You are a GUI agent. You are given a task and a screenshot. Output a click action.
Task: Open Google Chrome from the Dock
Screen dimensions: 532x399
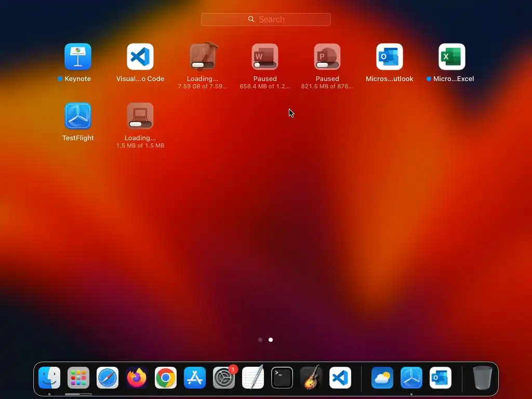pyautogui.click(x=166, y=378)
